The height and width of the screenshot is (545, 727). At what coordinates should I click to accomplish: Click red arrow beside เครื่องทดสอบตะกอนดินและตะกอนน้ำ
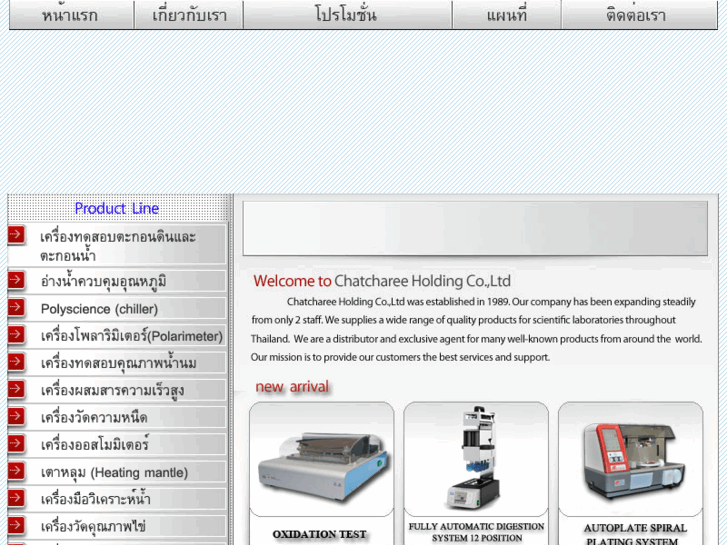tap(16, 235)
